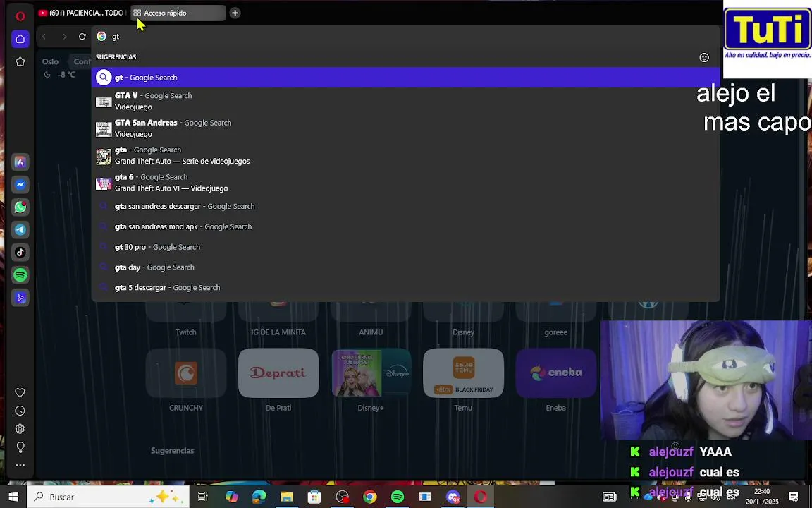Select 'gta san andreas descargar' suggestion
This screenshot has width=812, height=508.
(405, 206)
